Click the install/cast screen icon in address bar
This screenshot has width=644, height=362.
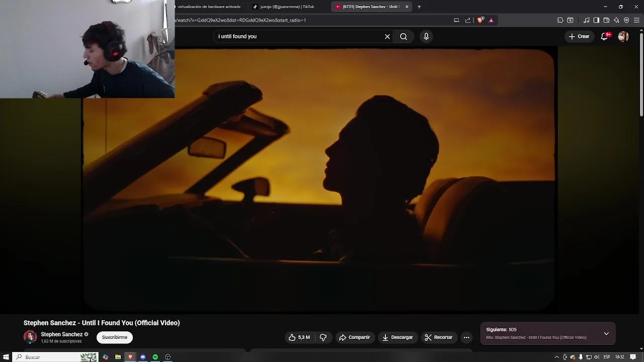point(456,20)
